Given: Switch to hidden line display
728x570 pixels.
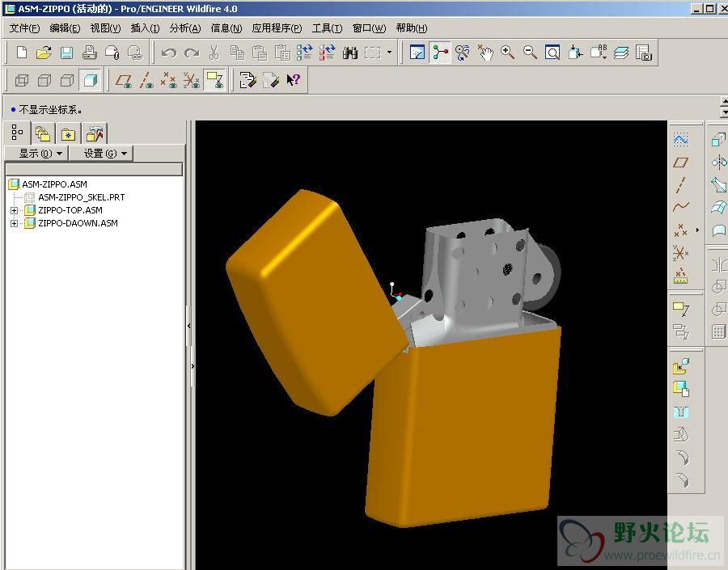Looking at the screenshot, I should (44, 81).
